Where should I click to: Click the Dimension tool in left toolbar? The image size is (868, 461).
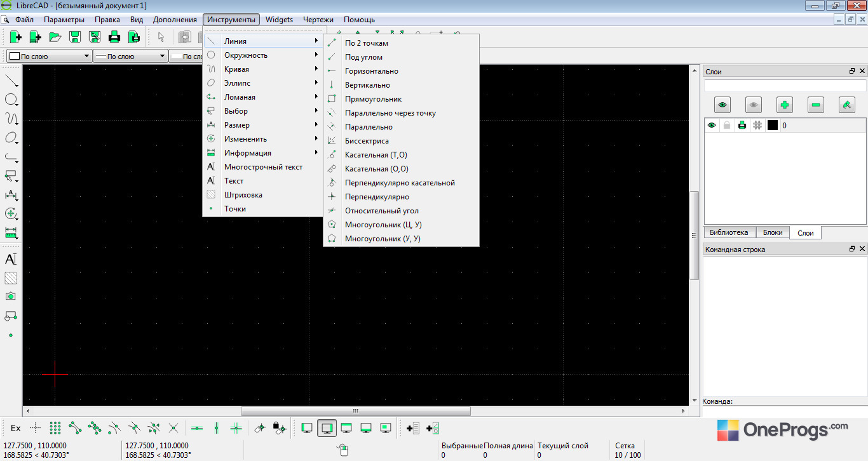pyautogui.click(x=11, y=195)
